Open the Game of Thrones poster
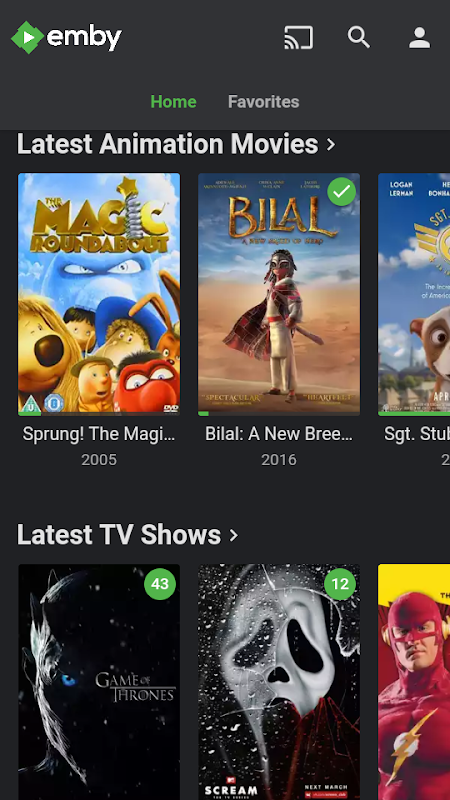Image resolution: width=450 pixels, height=800 pixels. (99, 682)
